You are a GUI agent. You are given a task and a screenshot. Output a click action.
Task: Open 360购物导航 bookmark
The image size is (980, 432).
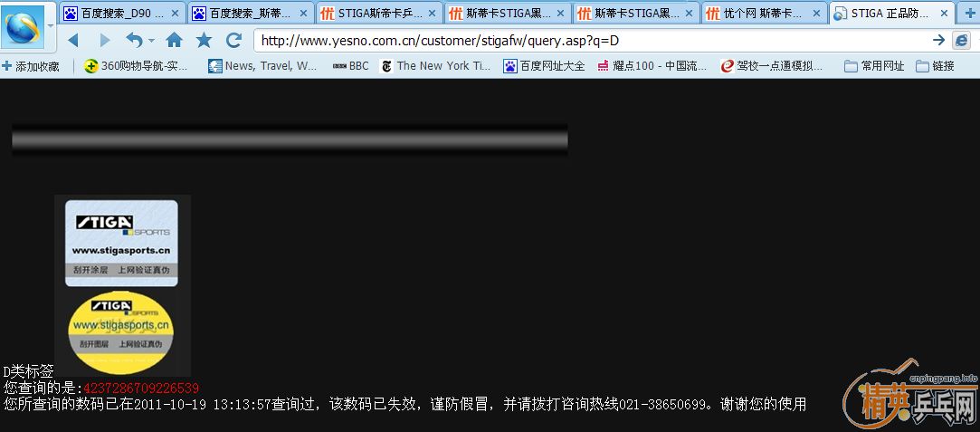[137, 65]
